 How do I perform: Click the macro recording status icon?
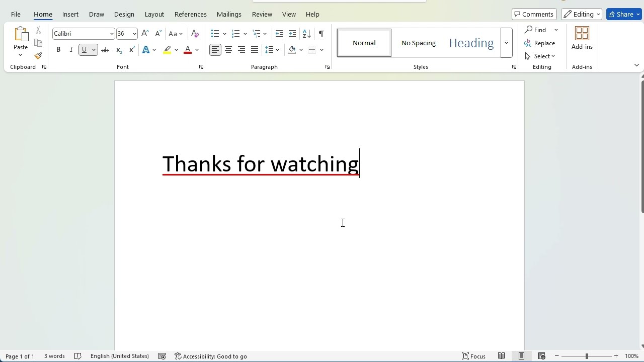point(162,356)
